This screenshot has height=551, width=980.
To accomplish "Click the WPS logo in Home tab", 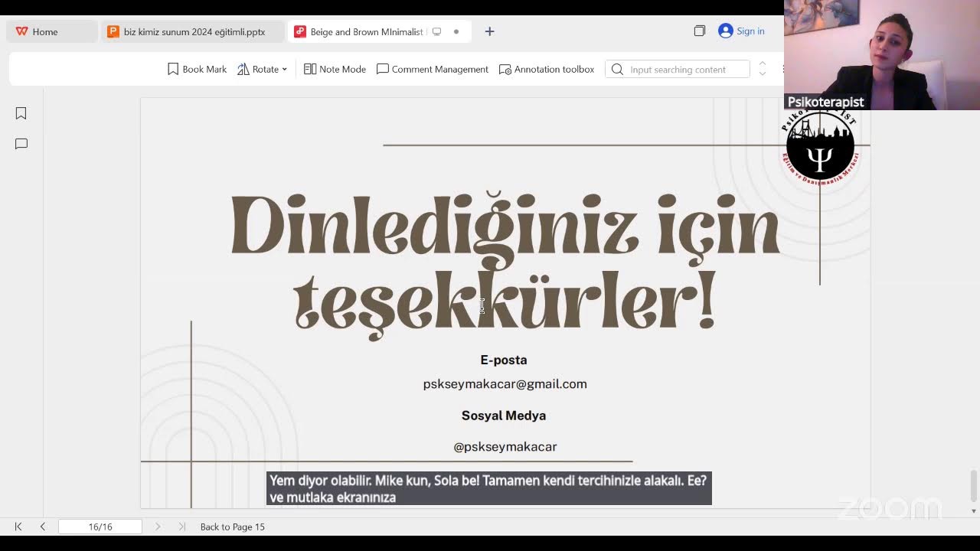I will point(21,31).
